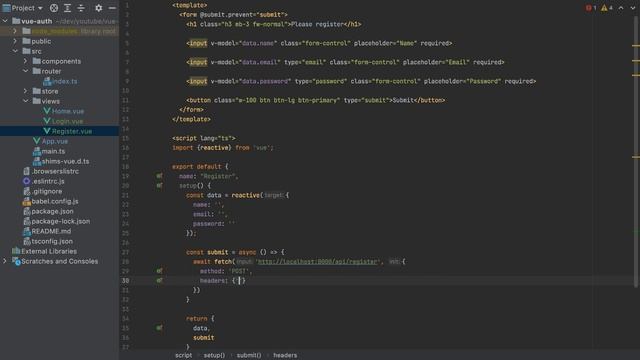Click the submit() breadcrumb

tap(249, 355)
